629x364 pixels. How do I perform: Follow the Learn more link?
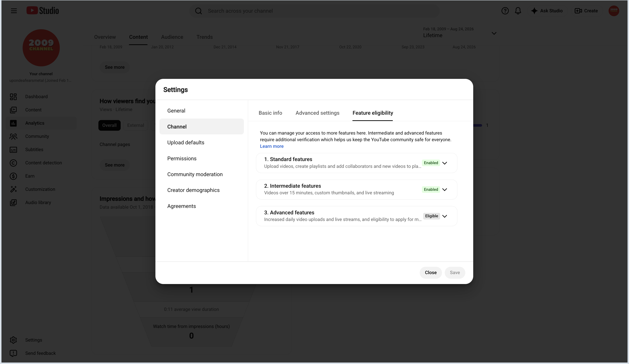click(272, 146)
